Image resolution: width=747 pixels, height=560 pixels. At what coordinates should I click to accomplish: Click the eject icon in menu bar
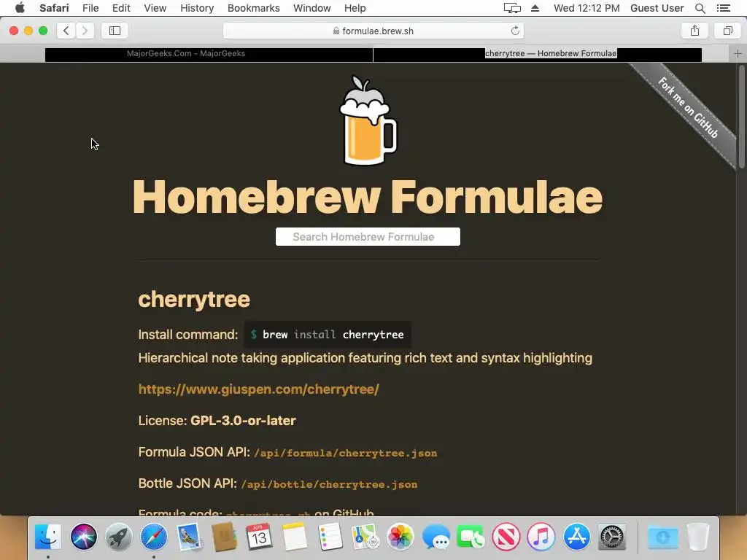(x=535, y=8)
